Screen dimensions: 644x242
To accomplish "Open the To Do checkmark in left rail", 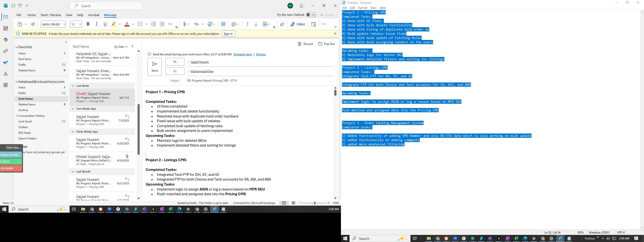I will (5, 62).
